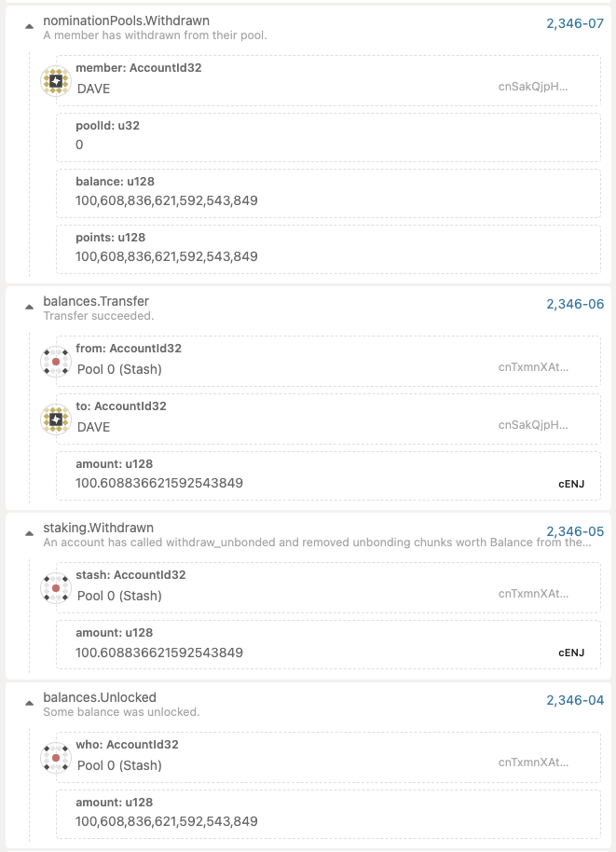Image resolution: width=616 pixels, height=852 pixels.
Task: Open event link 2,346-06
Action: coord(575,304)
